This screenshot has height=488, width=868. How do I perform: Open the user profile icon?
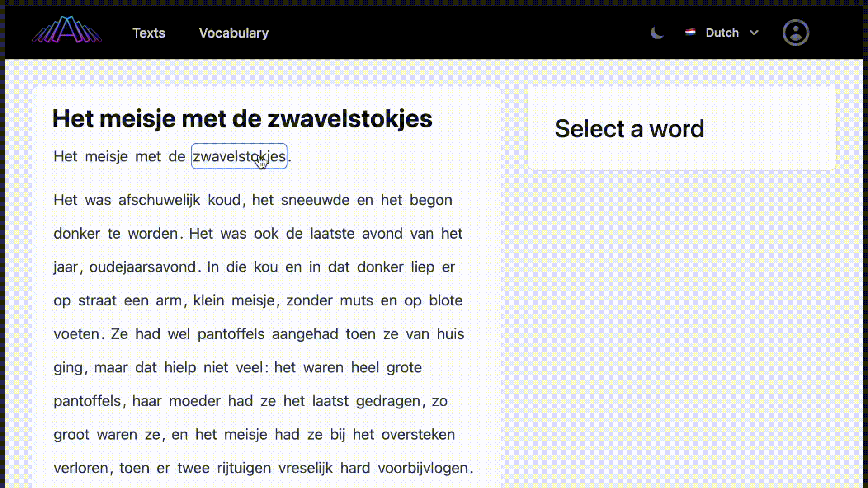click(x=795, y=33)
